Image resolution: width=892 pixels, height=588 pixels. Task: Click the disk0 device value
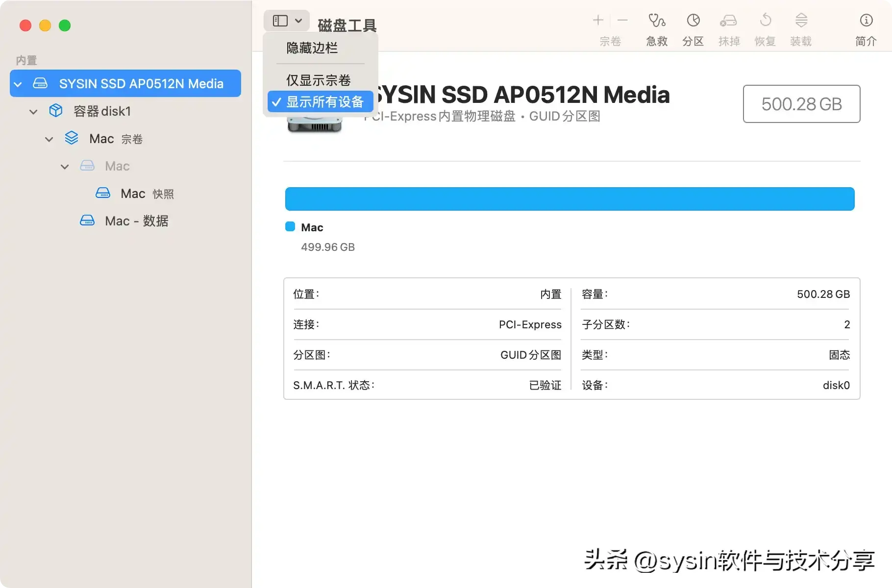pyautogui.click(x=836, y=385)
